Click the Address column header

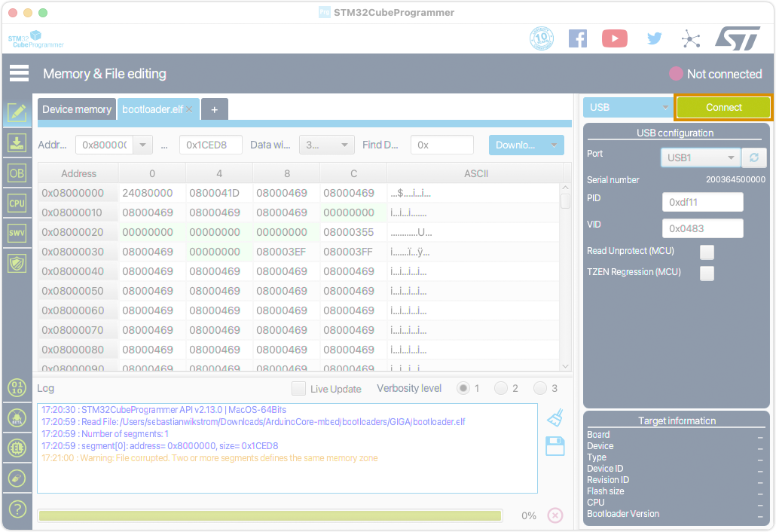[78, 174]
